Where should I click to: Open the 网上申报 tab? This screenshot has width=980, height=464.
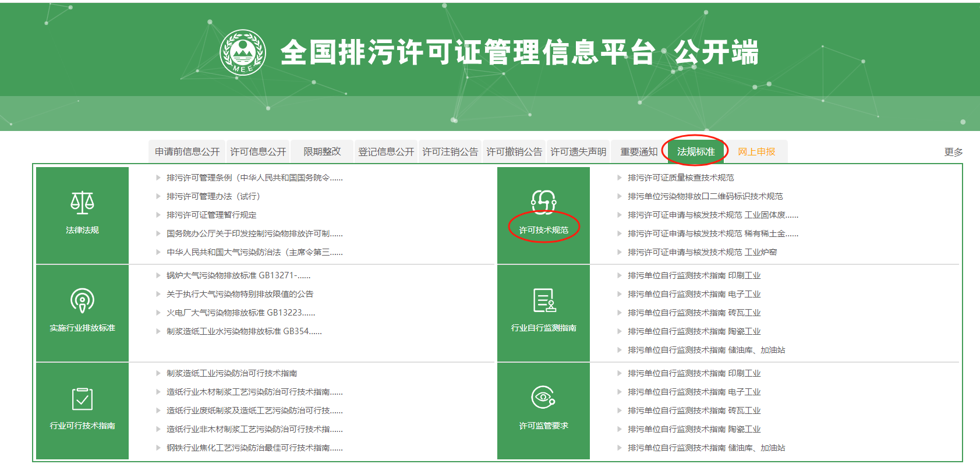click(x=756, y=152)
